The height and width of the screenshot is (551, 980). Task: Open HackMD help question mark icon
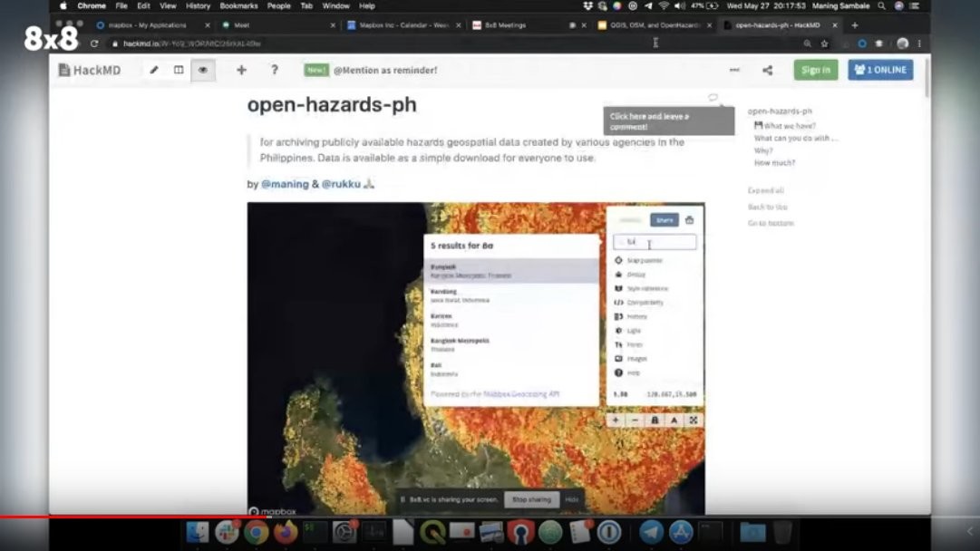click(275, 70)
